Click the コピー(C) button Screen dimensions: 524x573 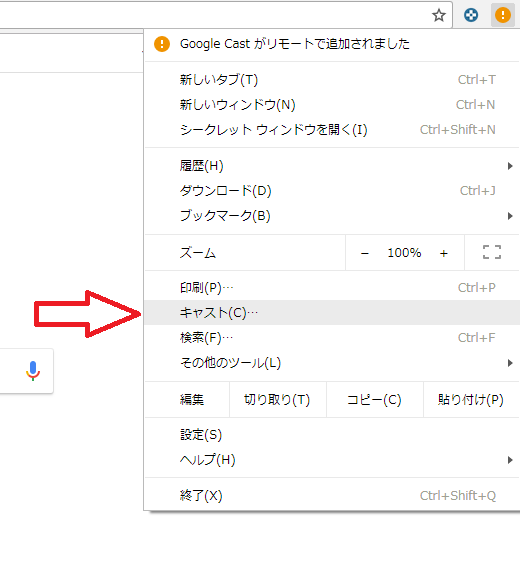click(375, 400)
